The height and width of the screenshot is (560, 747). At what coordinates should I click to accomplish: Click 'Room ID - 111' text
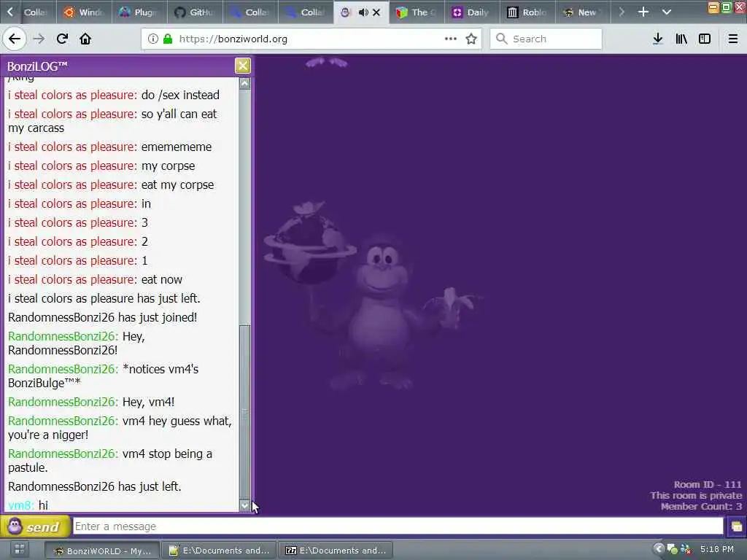(708, 485)
